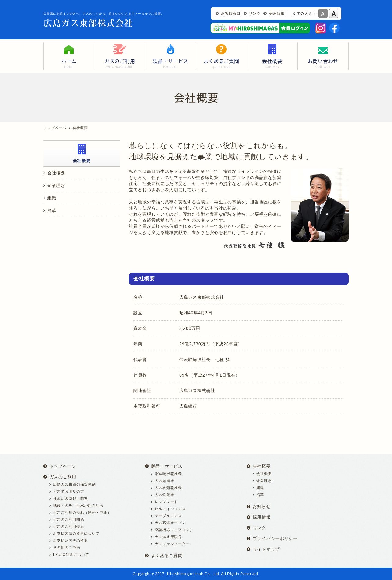Open footer link ガス温水床暖房
This screenshot has width=392, height=580.
[x=168, y=537]
